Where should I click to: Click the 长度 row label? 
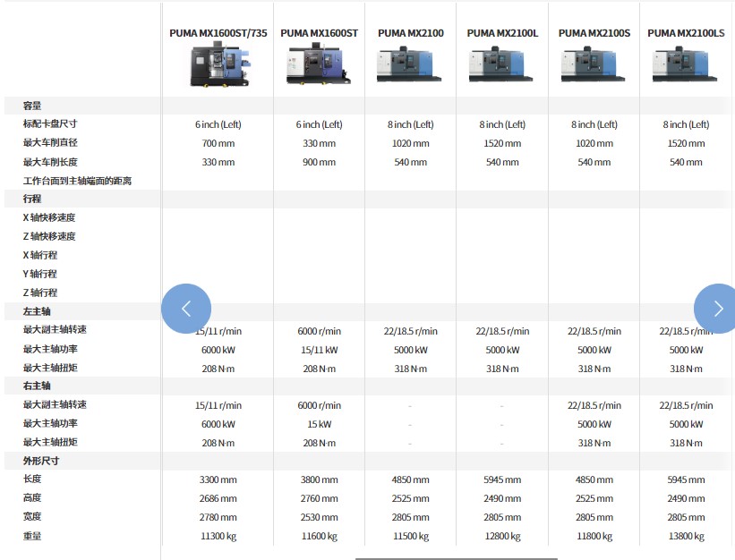[x=32, y=479]
